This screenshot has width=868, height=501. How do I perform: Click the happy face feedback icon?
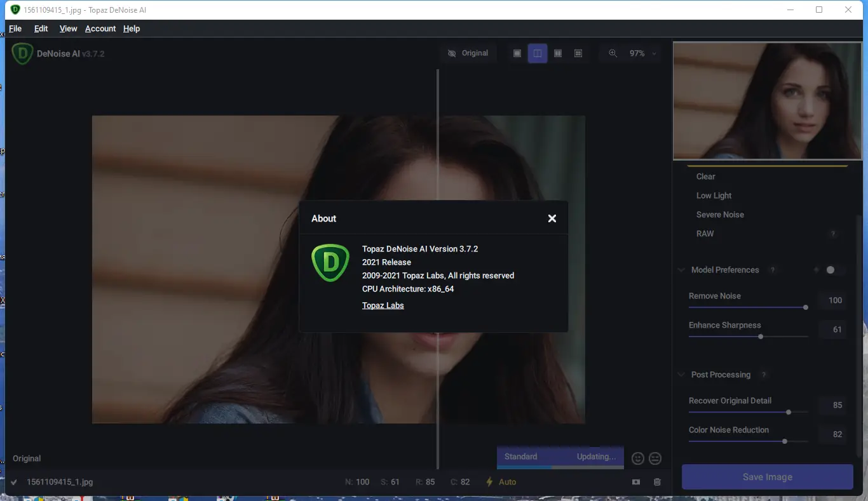tap(638, 458)
